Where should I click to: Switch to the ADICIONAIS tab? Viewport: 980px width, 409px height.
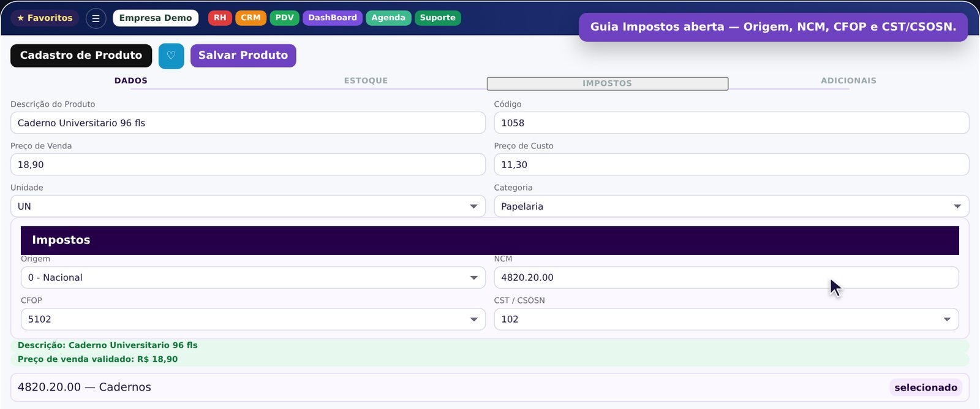(x=848, y=81)
